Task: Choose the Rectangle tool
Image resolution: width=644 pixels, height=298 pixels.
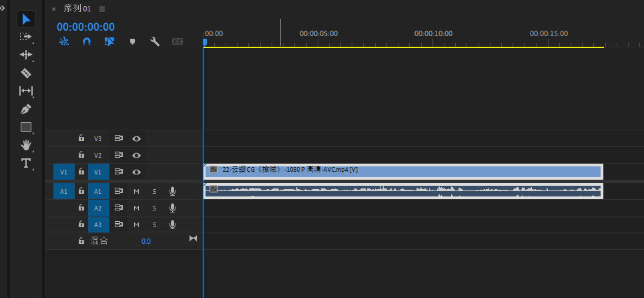Action: point(26,127)
